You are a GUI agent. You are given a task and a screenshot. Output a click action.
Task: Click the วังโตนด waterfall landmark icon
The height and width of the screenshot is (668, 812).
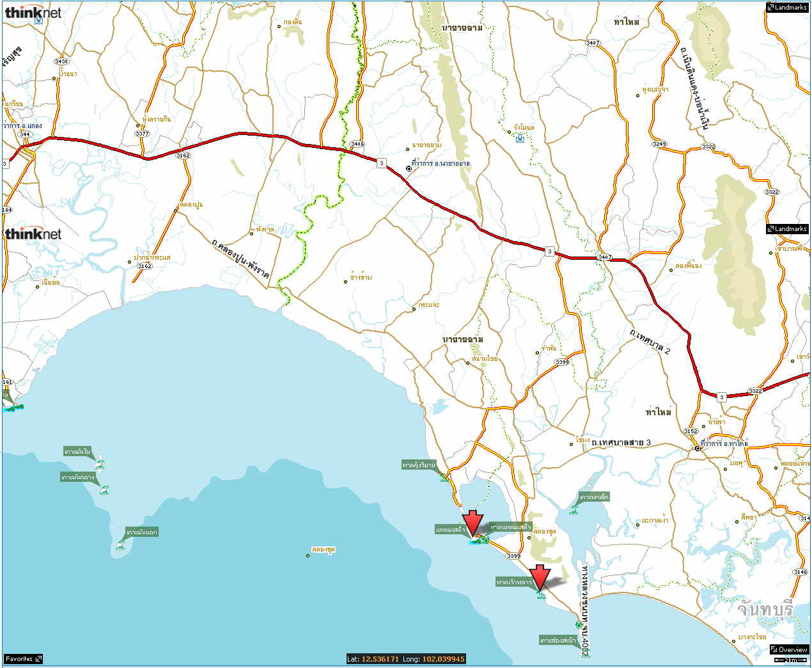pyautogui.click(x=521, y=138)
